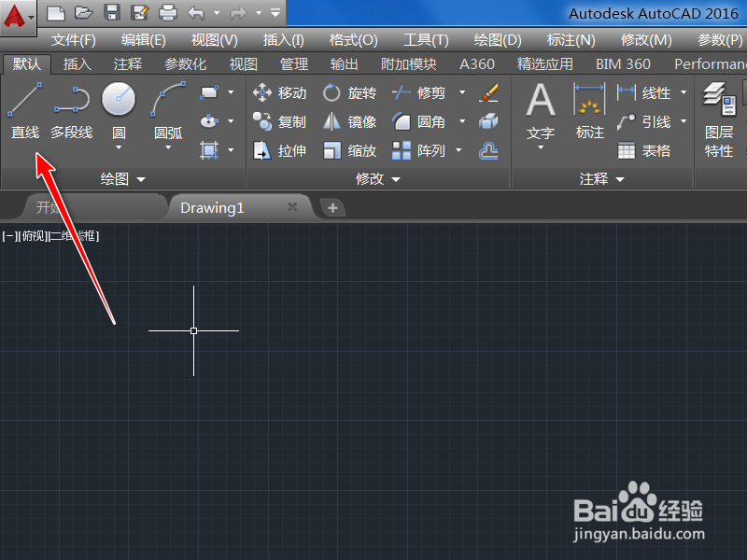Click the Copy (复制) tool
This screenshot has height=560, width=747.
click(x=279, y=122)
